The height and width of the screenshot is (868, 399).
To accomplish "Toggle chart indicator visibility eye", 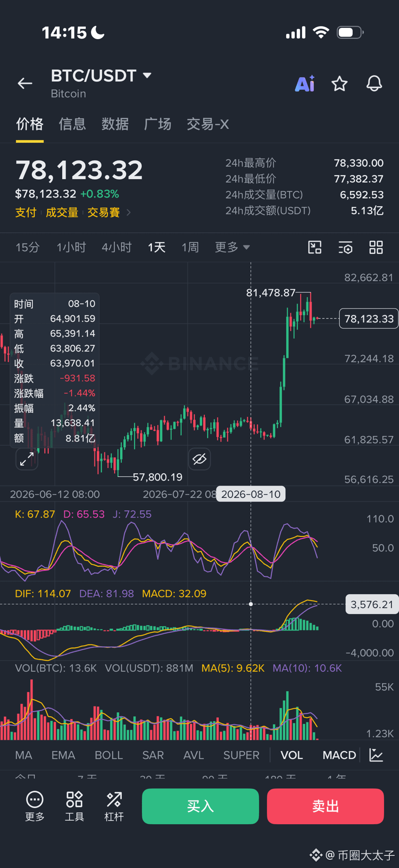I will [x=199, y=459].
